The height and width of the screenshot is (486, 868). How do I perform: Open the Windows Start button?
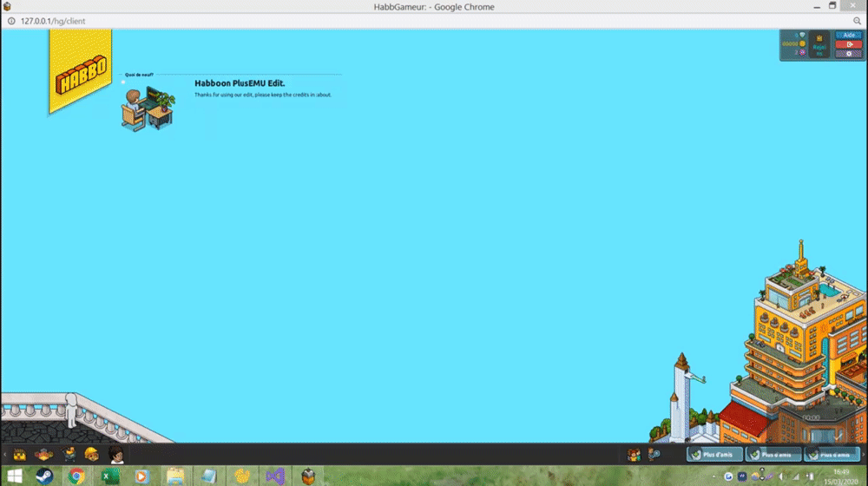click(15, 476)
